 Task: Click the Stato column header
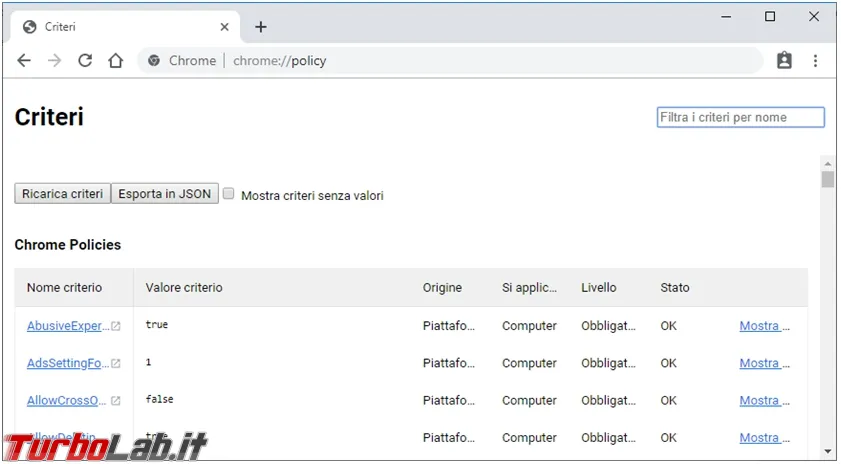click(x=675, y=288)
